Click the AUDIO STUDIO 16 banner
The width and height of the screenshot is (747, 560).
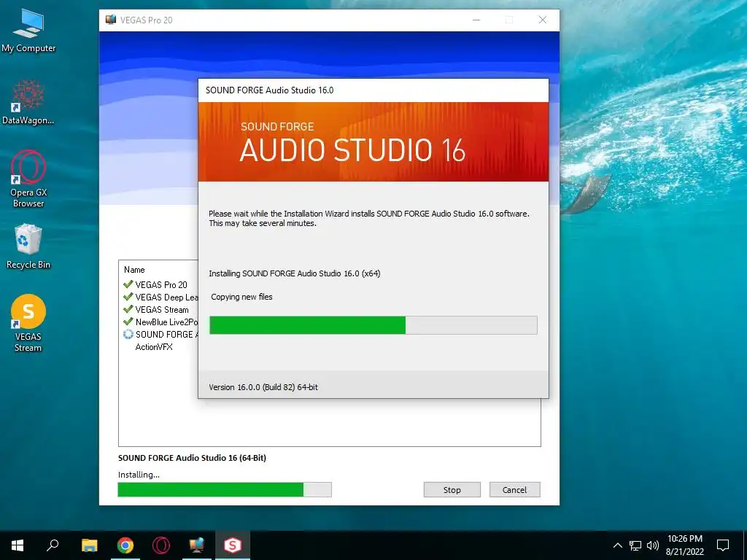point(373,142)
